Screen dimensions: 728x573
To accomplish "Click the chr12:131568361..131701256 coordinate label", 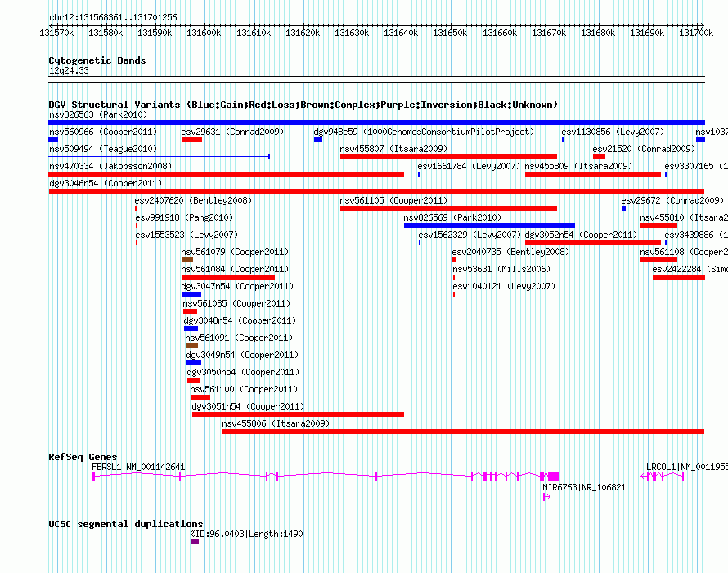I will tap(113, 17).
